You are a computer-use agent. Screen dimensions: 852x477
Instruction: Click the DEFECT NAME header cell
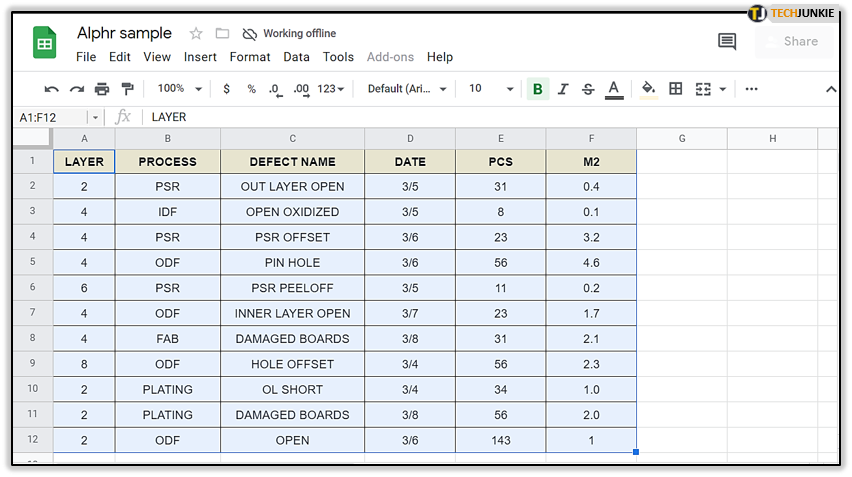point(292,162)
